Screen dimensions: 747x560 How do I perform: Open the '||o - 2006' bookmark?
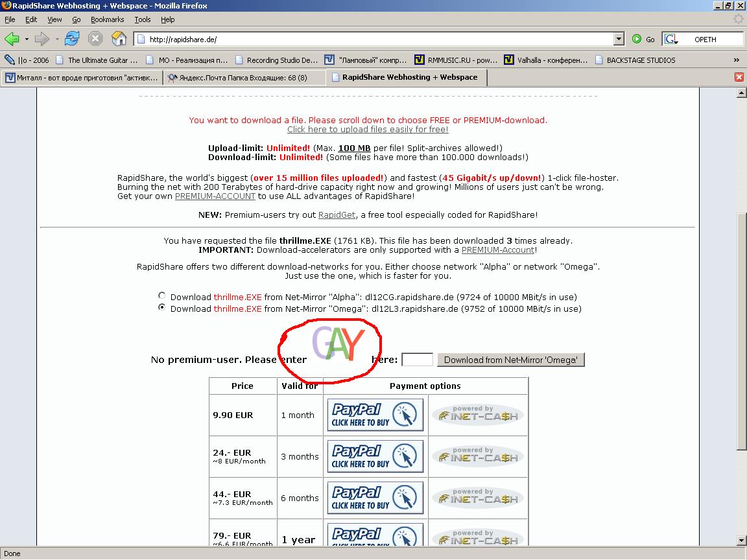pos(27,60)
